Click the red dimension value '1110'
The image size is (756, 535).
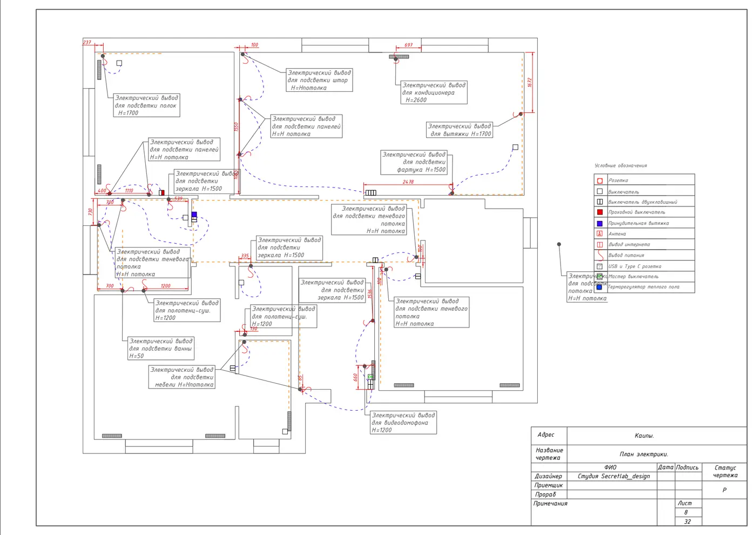pos(129,190)
